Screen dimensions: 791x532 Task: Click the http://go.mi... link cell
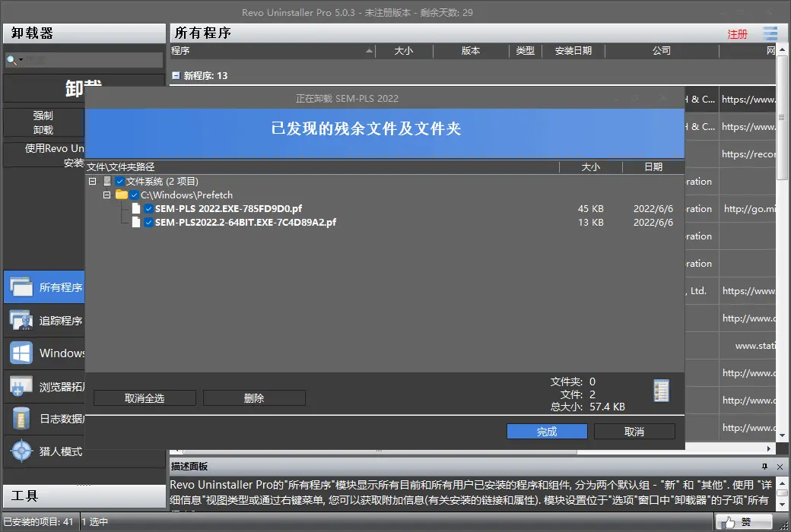(x=748, y=209)
